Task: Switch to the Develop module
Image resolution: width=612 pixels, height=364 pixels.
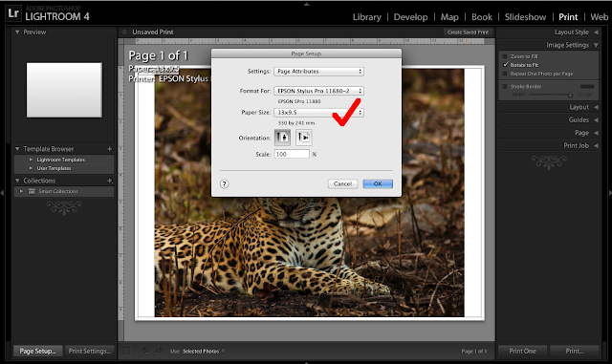Action: 410,17
